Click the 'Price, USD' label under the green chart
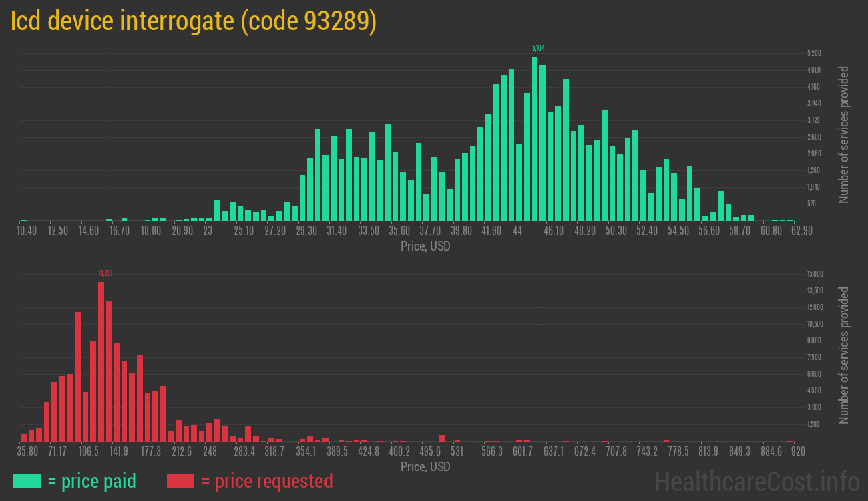 point(424,246)
